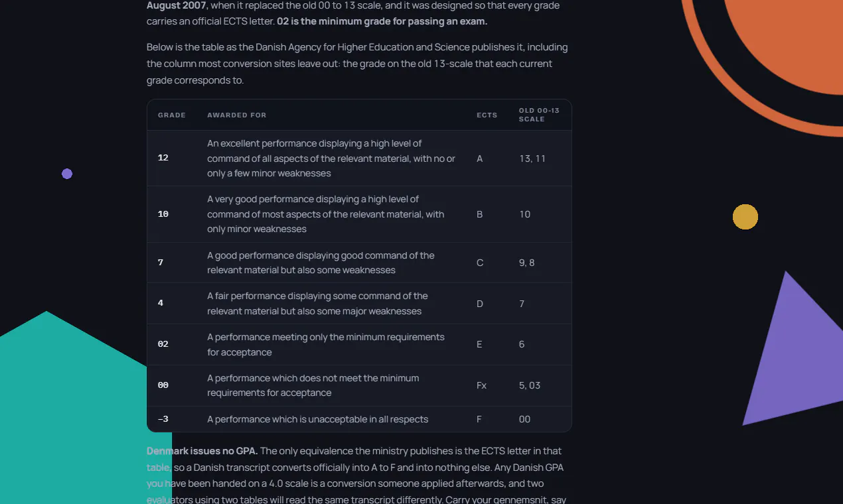
Task: Select the grade 7 cell in first column
Action: [161, 263]
